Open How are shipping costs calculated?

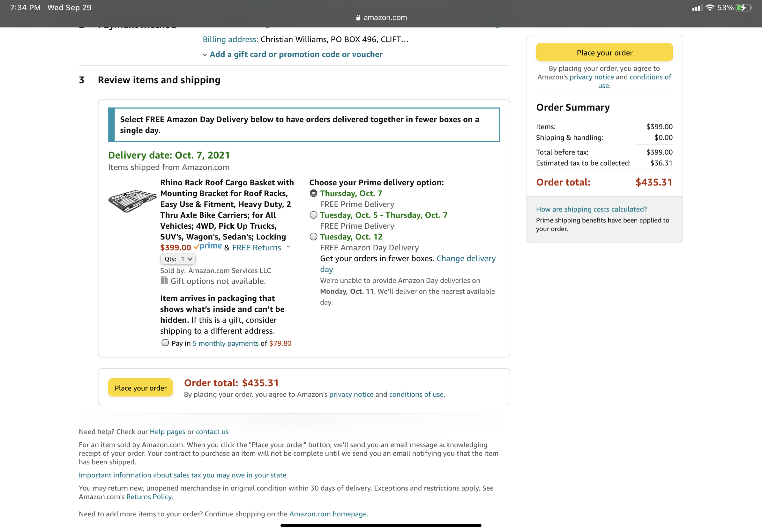[x=591, y=209]
